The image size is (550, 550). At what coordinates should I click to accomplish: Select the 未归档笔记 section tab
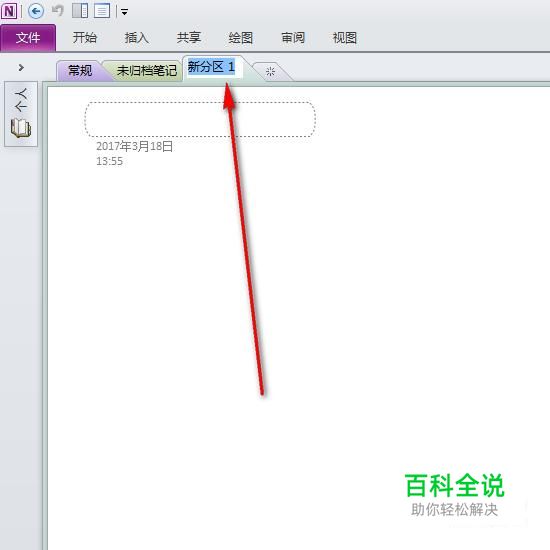[x=146, y=71]
